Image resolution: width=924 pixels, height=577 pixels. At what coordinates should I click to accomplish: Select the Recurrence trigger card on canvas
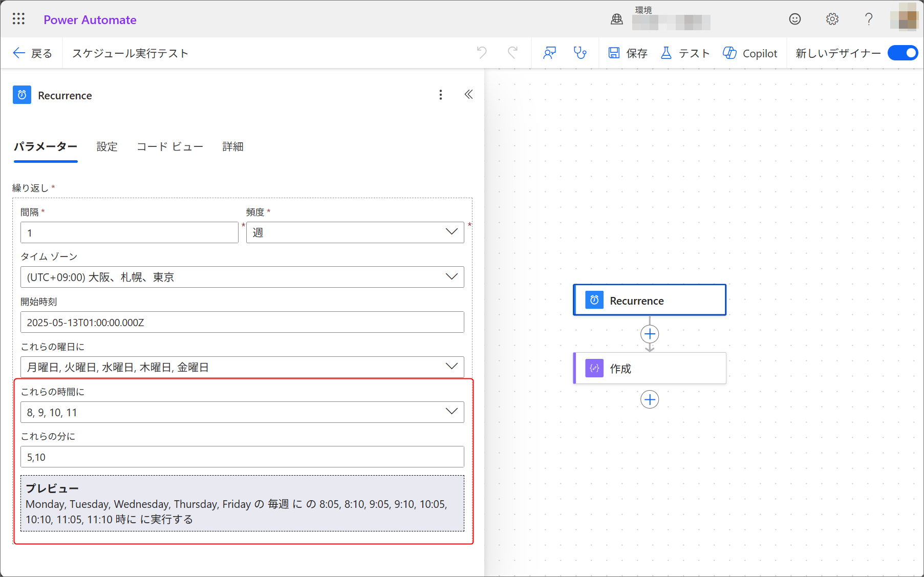(650, 300)
